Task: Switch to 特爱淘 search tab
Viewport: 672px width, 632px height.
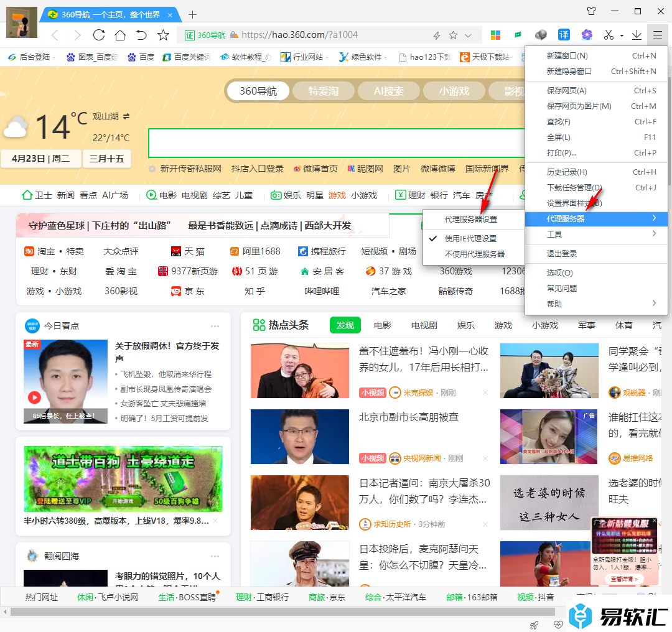Action: point(324,91)
